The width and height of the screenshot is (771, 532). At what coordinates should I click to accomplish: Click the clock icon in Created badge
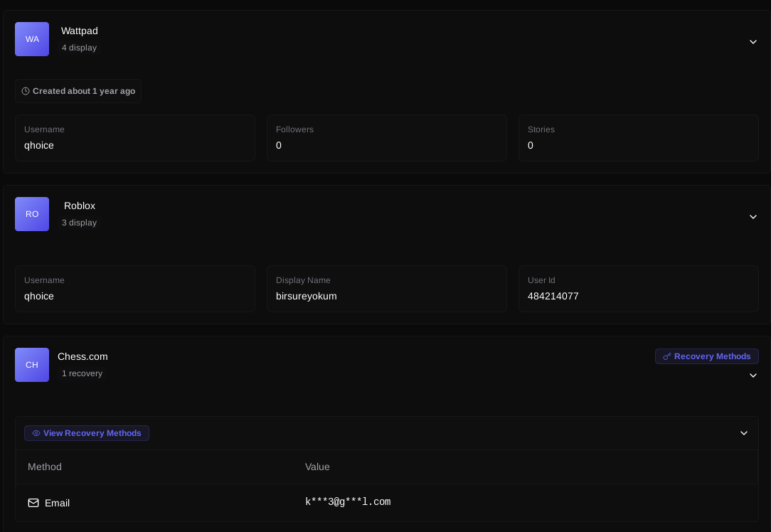pos(26,91)
